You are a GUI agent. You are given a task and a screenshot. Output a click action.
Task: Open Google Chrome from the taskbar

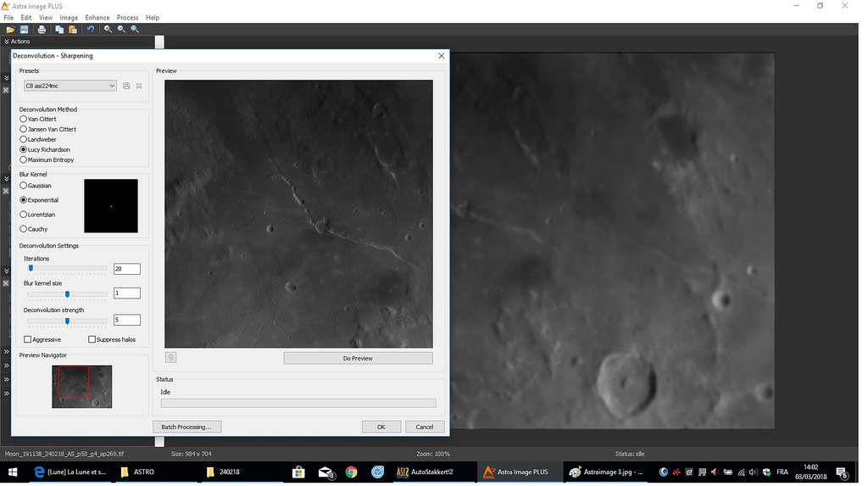pyautogui.click(x=351, y=472)
